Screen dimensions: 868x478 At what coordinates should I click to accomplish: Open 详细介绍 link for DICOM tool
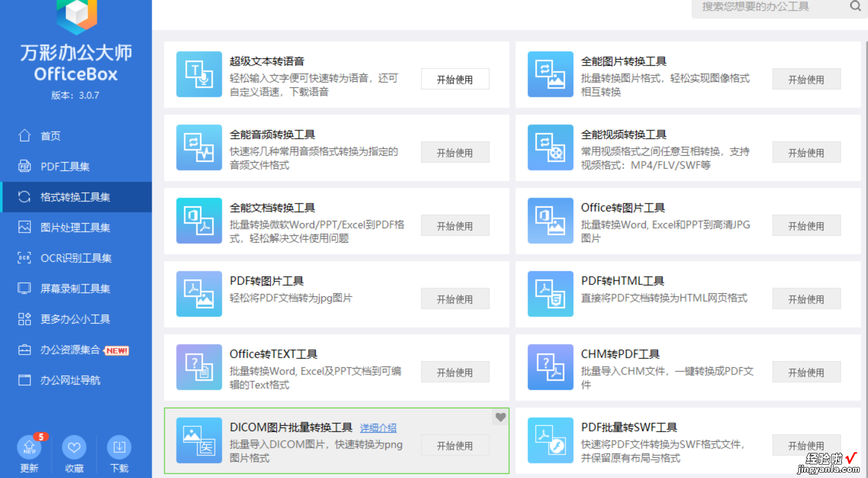pyautogui.click(x=378, y=428)
